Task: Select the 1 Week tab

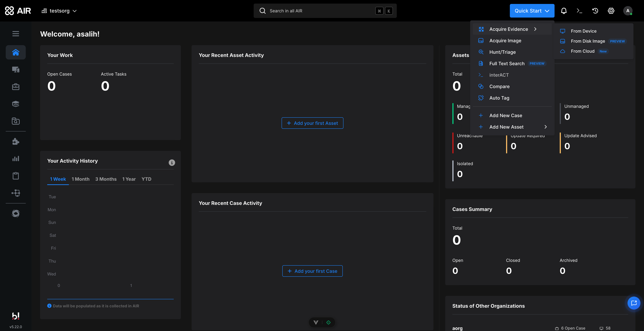Action: (x=58, y=179)
